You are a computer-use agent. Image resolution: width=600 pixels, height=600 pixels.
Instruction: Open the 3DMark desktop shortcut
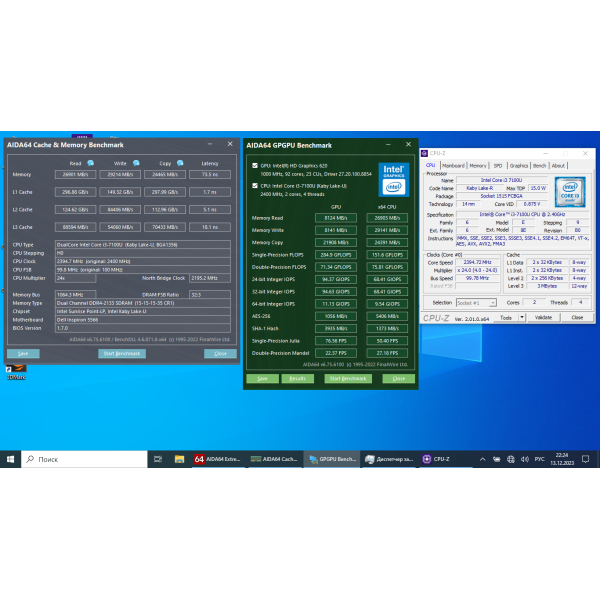coord(16,372)
